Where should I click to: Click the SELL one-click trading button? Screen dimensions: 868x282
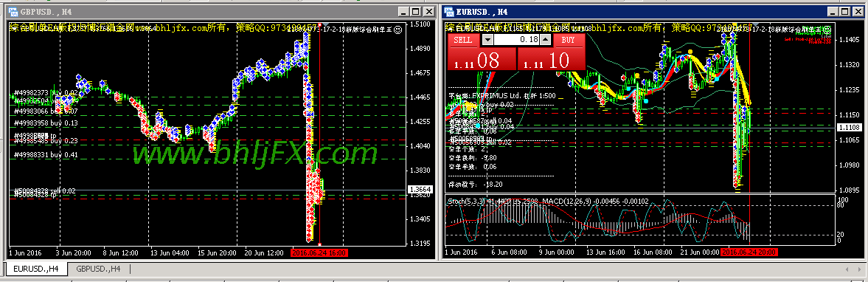point(463,40)
